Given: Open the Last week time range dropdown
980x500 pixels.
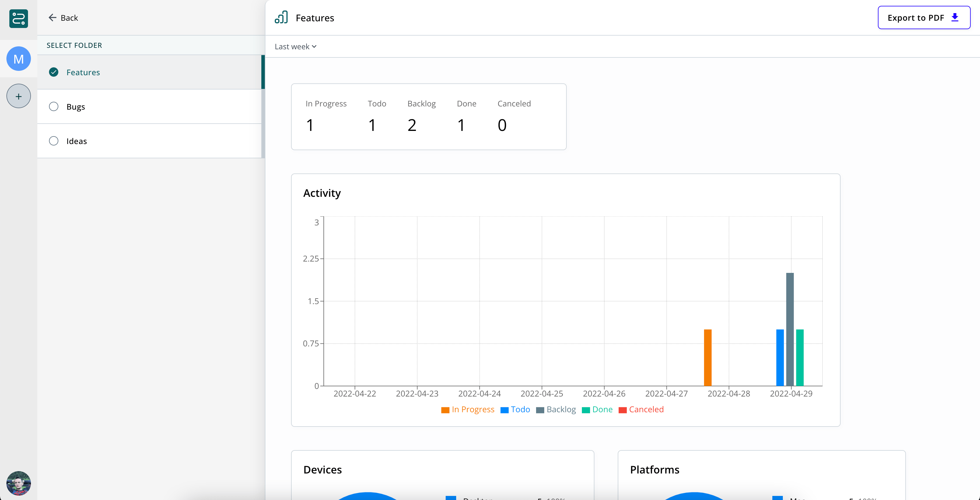Looking at the screenshot, I should (295, 46).
